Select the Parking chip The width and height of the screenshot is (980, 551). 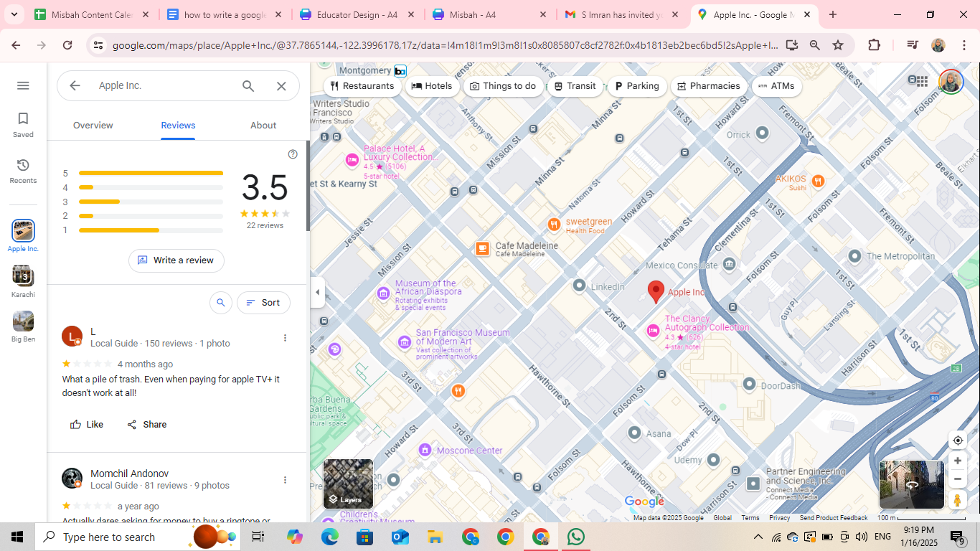pos(636,86)
